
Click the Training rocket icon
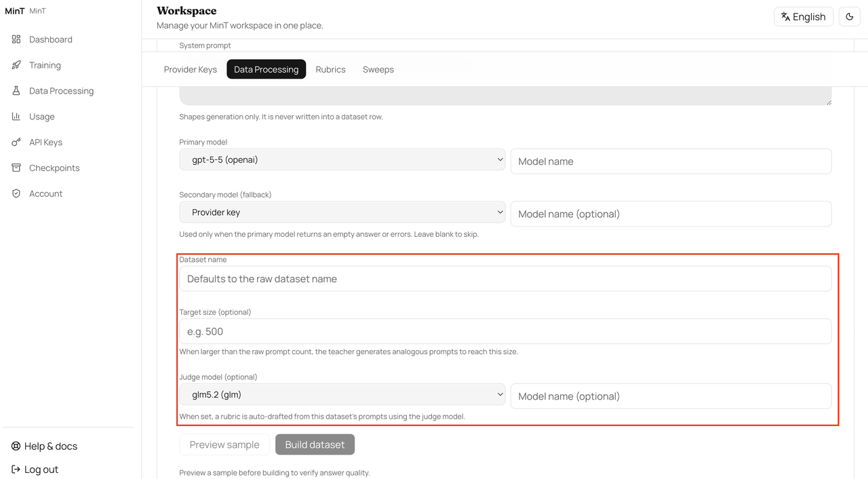pos(16,65)
